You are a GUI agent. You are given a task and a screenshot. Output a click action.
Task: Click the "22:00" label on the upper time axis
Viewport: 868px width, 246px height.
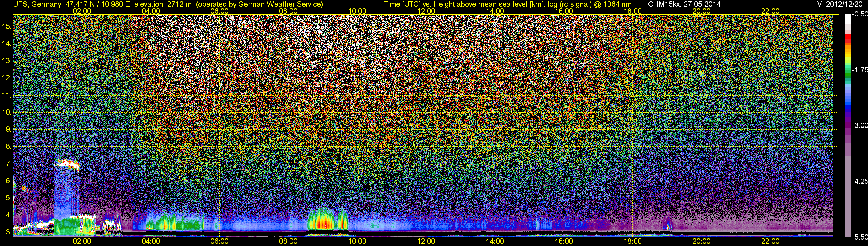pyautogui.click(x=770, y=11)
